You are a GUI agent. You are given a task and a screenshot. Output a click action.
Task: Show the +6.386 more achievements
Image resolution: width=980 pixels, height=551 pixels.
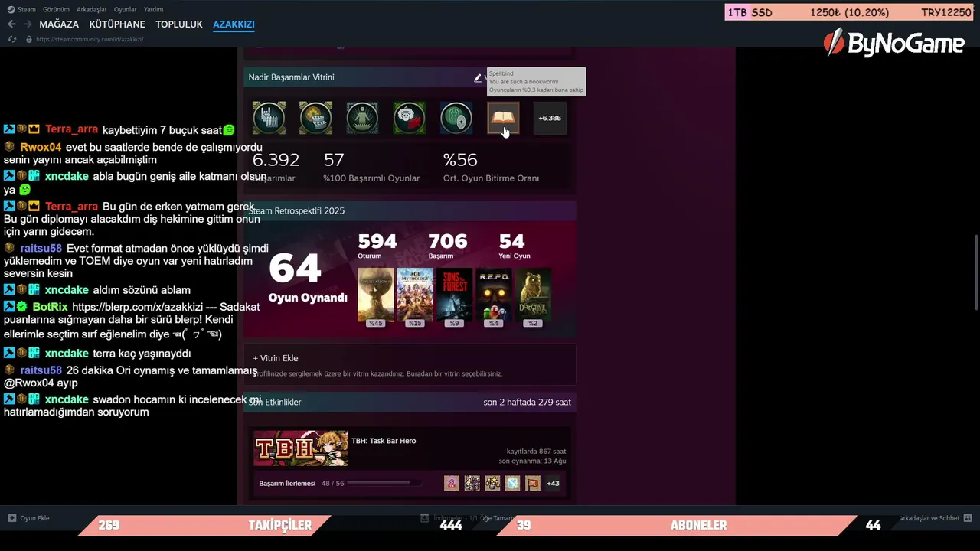(x=550, y=118)
